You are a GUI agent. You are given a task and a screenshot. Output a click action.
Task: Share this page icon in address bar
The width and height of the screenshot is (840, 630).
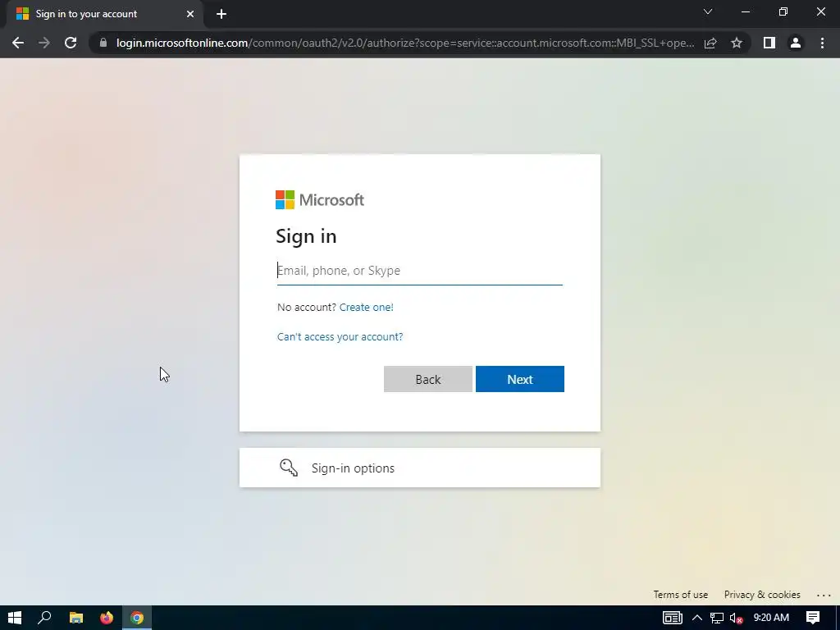710,43
